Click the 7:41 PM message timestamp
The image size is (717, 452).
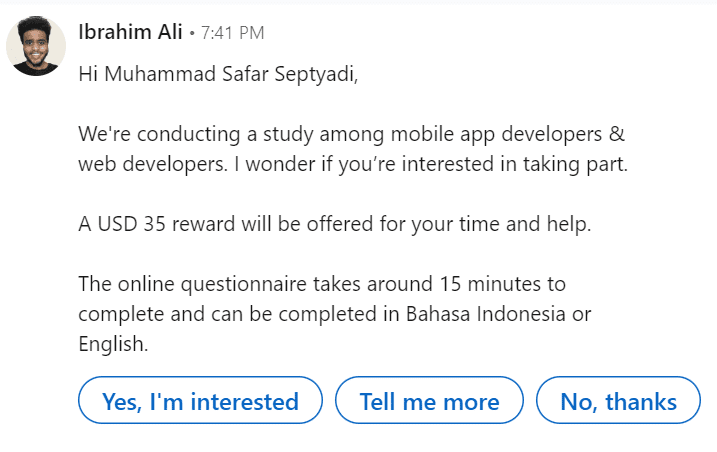coord(232,33)
